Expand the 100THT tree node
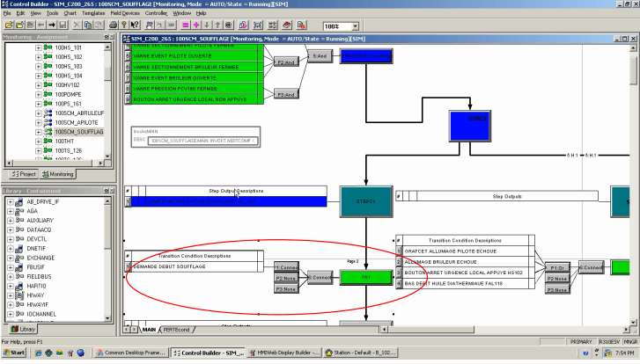This screenshot has width=640, height=364. pyautogui.click(x=38, y=141)
